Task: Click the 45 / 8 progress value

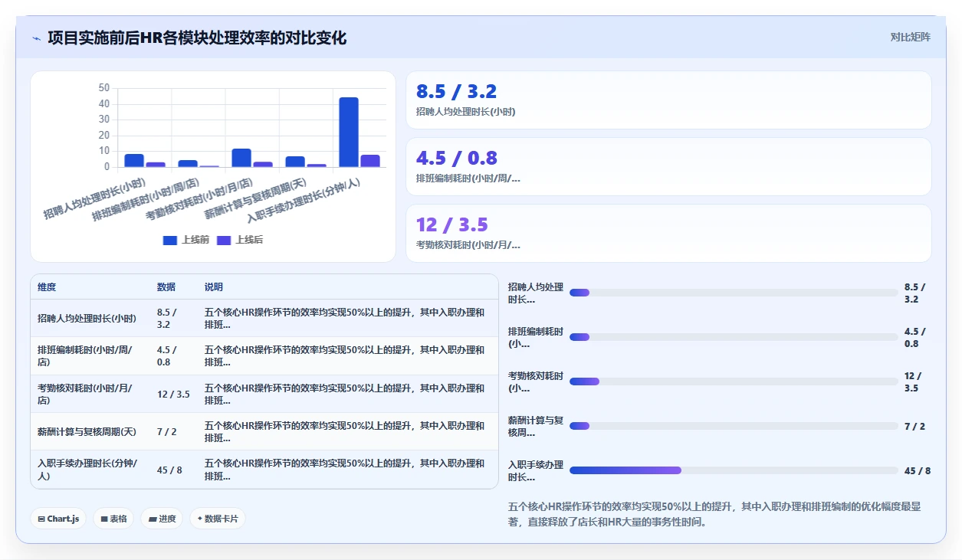Action: (x=918, y=471)
